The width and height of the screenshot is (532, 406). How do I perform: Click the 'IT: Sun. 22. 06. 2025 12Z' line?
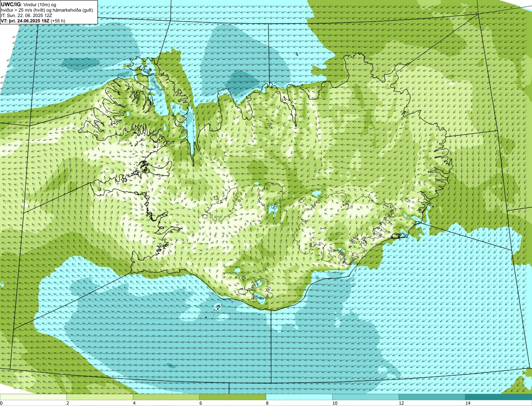(27, 15)
